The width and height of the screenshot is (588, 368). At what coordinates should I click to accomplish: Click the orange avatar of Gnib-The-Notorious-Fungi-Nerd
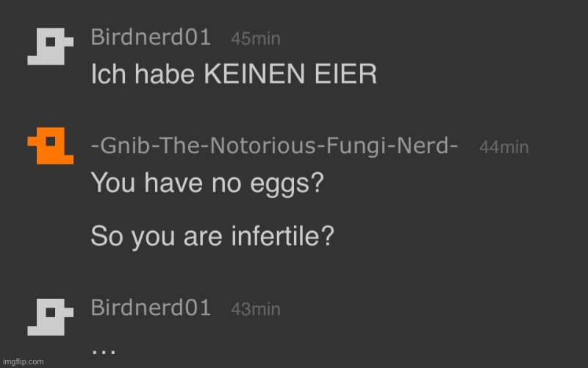[49, 146]
